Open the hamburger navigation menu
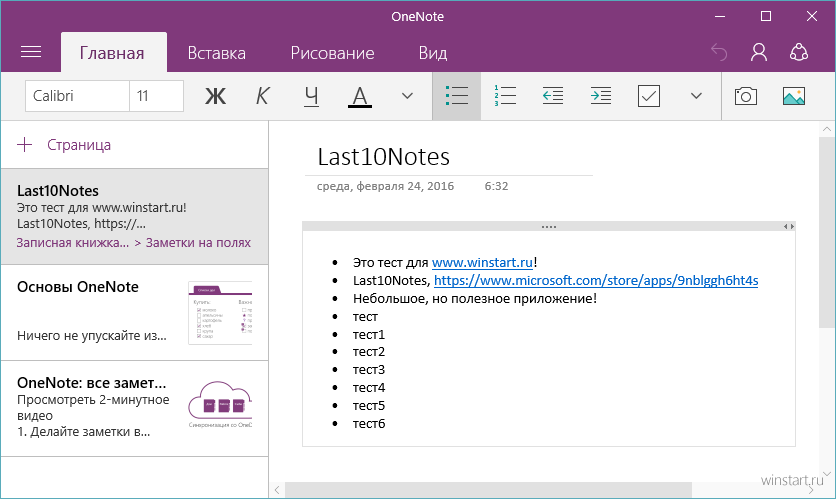The height and width of the screenshot is (499, 836). click(x=31, y=52)
